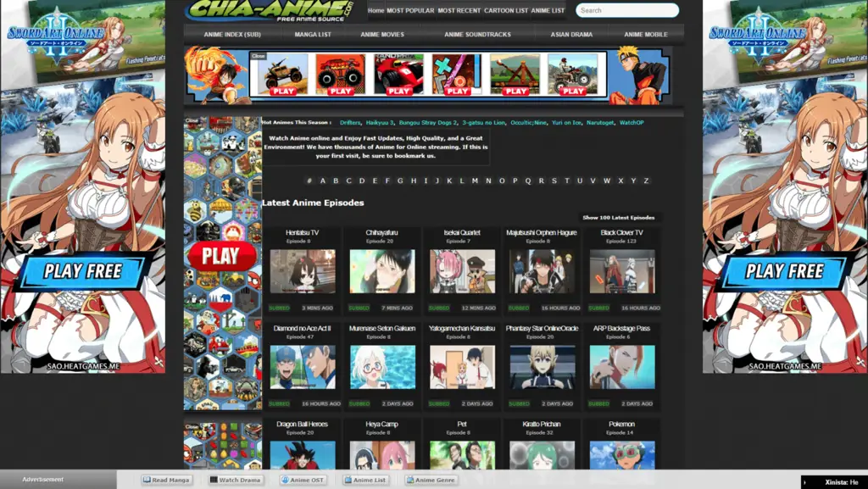Screen dimensions: 868x489
Task: Click Anime Genre in bottom bar
Action: [x=431, y=481]
